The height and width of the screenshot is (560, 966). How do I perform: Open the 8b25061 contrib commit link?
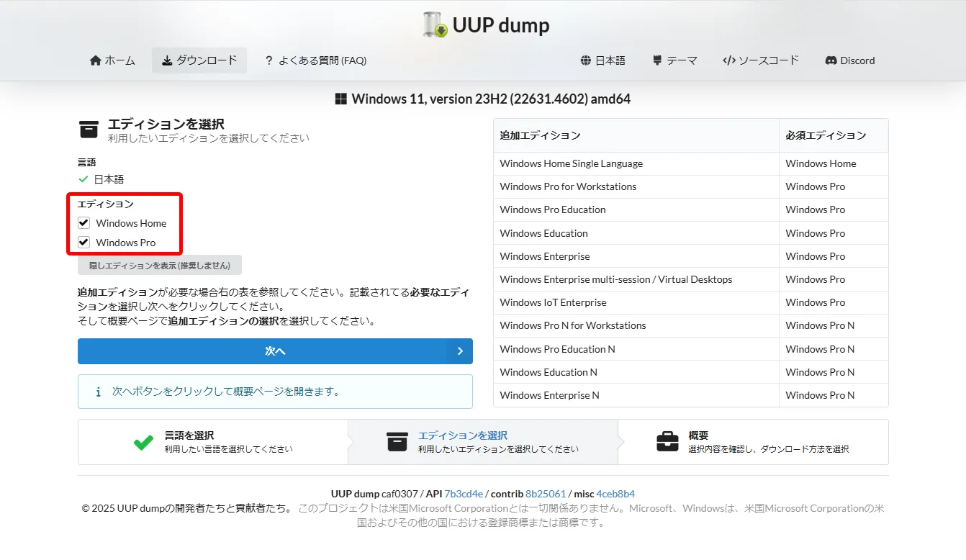tap(546, 494)
